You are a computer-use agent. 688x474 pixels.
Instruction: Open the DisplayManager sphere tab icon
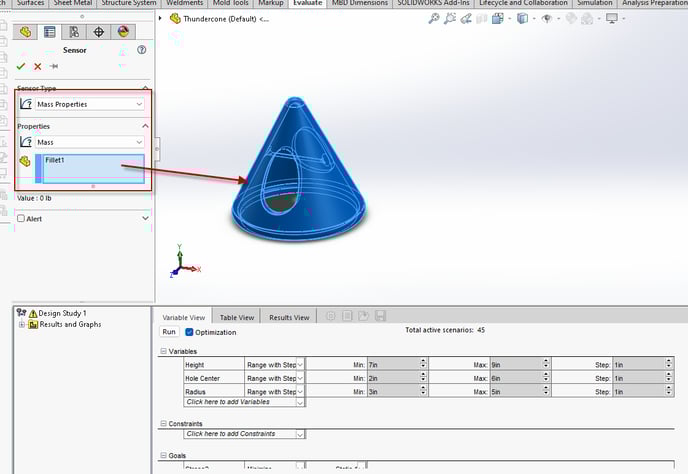coord(123,32)
